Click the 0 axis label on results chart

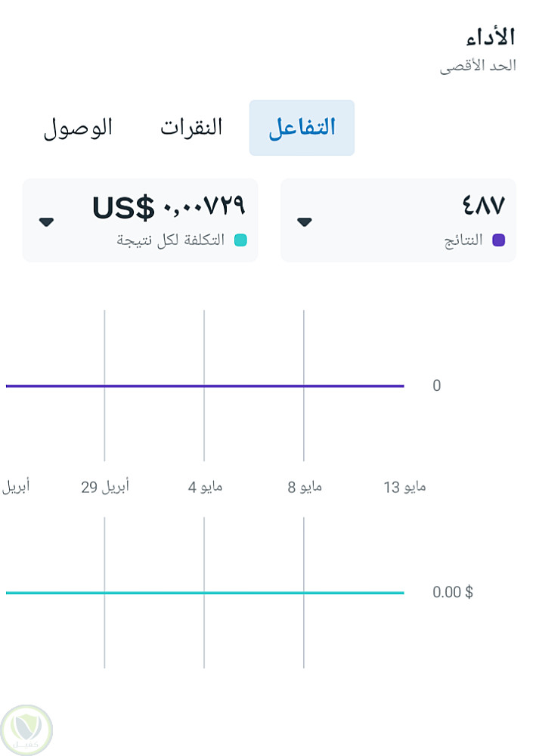436,386
